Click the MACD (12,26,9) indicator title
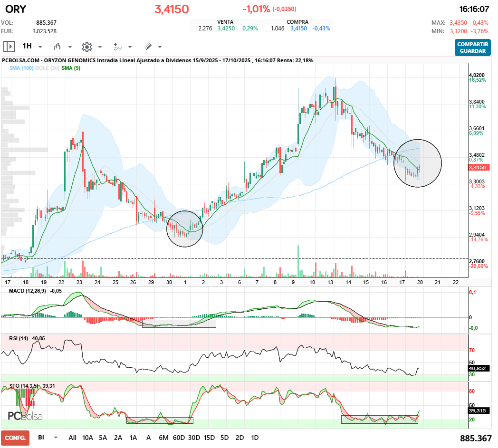Image resolution: width=498 pixels, height=448 pixels. point(29,290)
